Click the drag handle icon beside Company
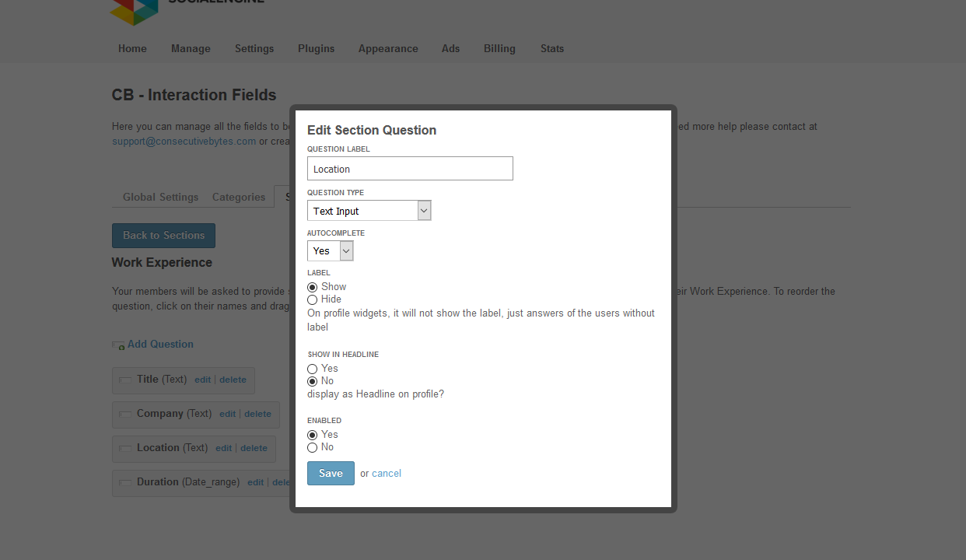The width and height of the screenshot is (966, 560). point(124,415)
